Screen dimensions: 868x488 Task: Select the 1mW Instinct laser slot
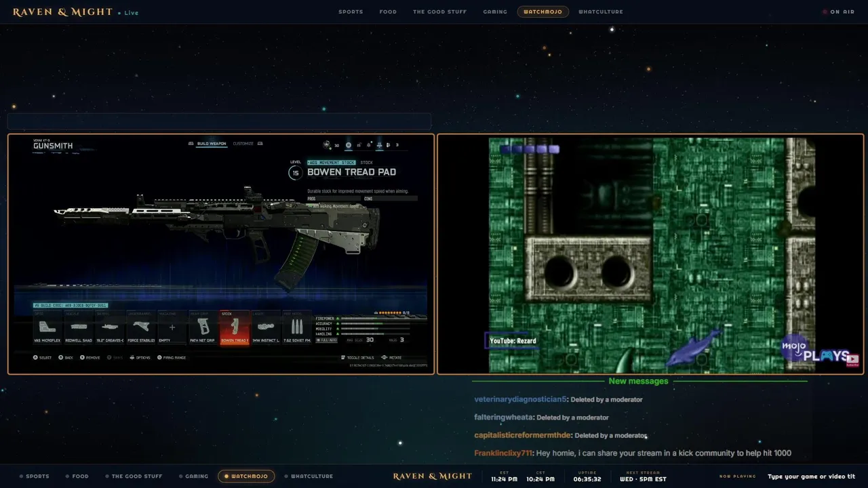pos(266,328)
